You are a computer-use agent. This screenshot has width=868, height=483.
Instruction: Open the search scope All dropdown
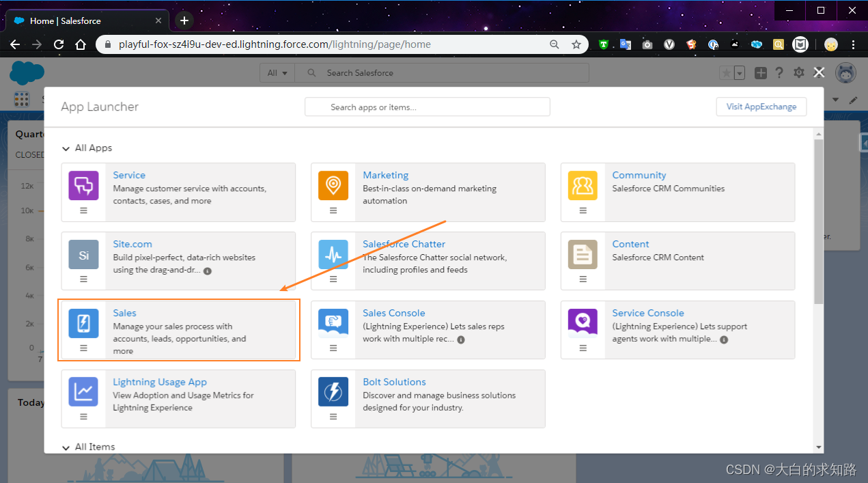click(x=277, y=72)
